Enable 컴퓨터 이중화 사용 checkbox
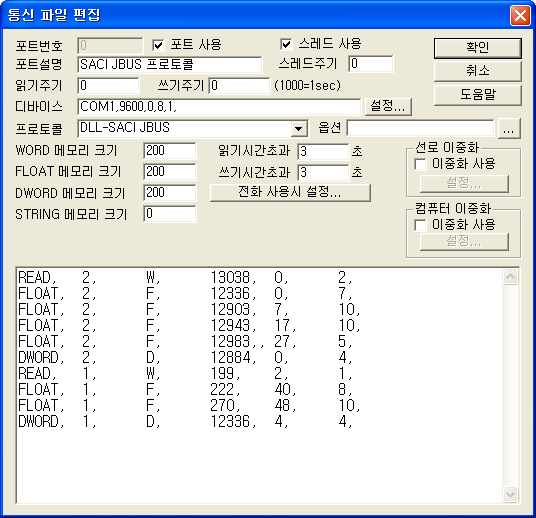This screenshot has width=536, height=518. [x=420, y=225]
